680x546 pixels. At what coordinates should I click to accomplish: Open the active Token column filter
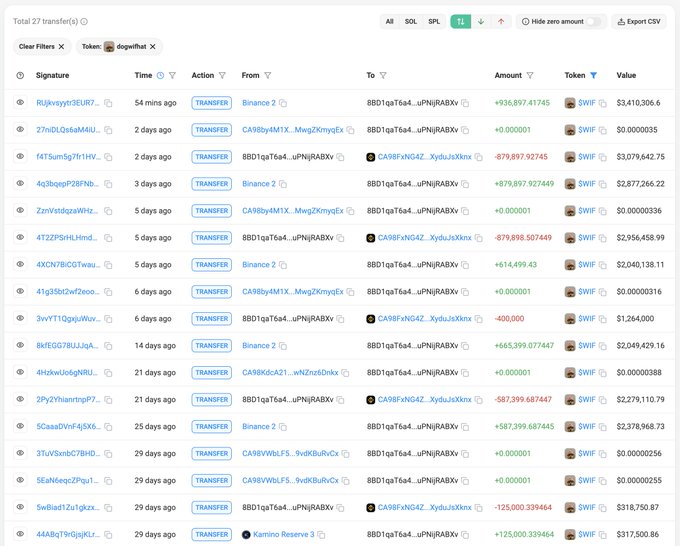594,75
